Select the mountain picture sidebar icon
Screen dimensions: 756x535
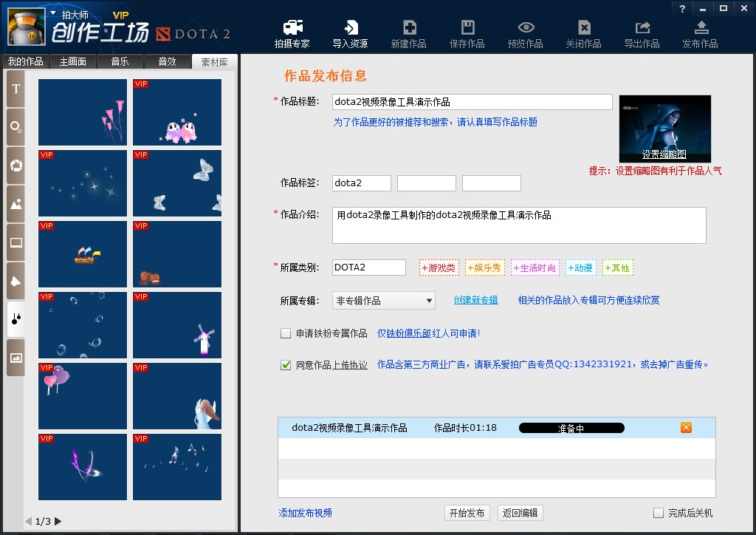click(16, 205)
